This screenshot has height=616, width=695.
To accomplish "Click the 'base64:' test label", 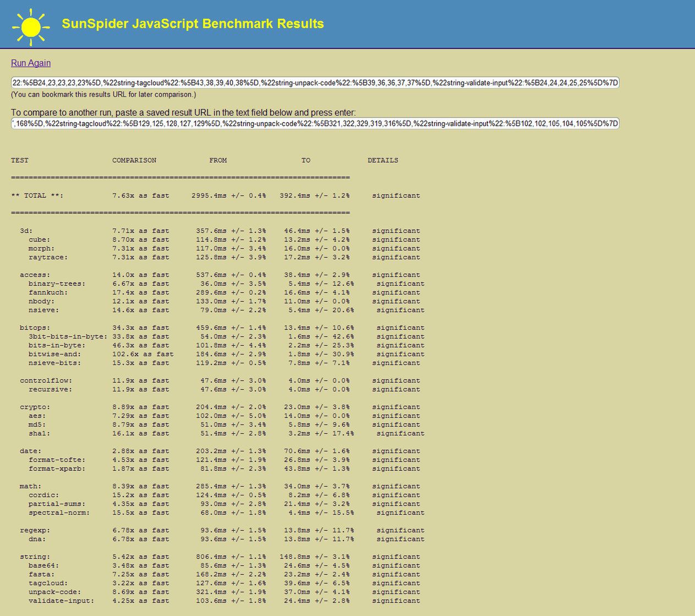I will pyautogui.click(x=44, y=566).
